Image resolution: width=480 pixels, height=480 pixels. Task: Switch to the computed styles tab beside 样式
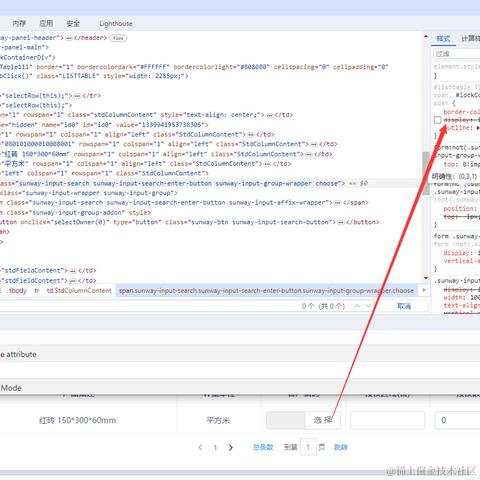point(471,39)
